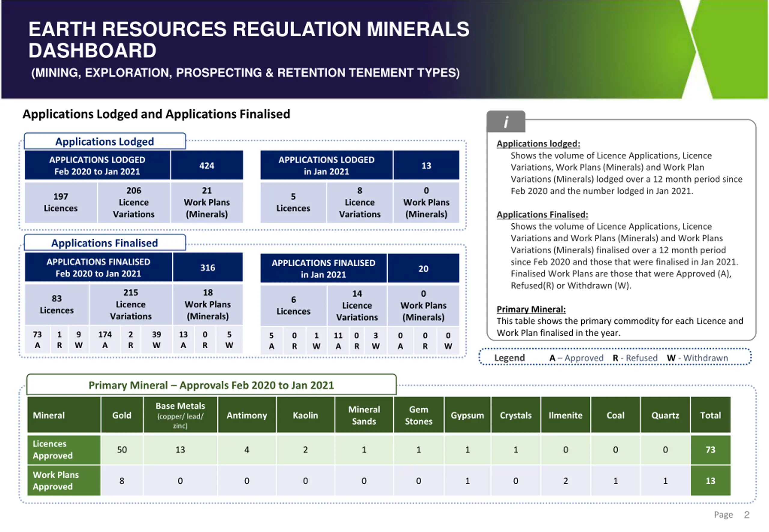
Task: Open the Primary Mineral Approvals heading
Action: click(211, 385)
